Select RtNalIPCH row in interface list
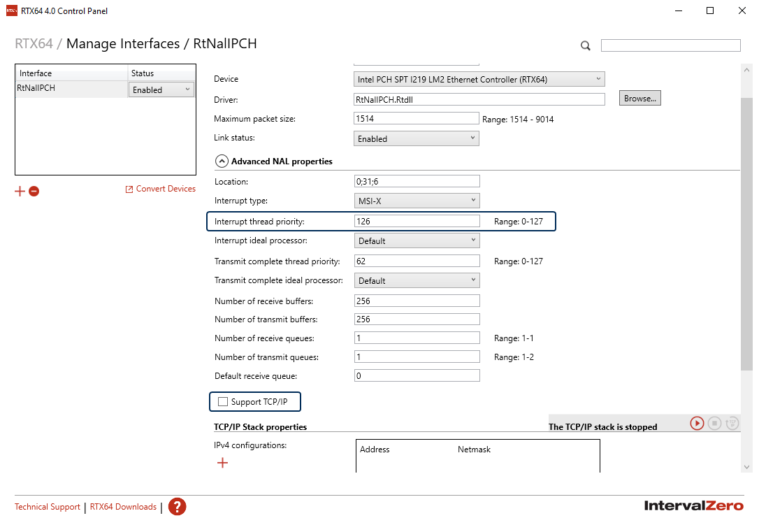Image resolution: width=759 pixels, height=532 pixels. coord(72,89)
